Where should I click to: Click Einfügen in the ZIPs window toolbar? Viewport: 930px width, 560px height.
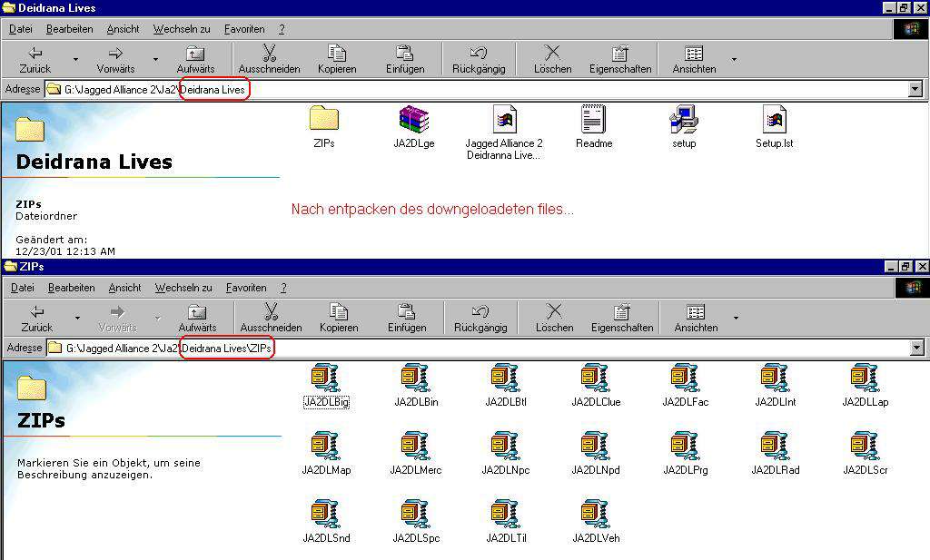(x=407, y=319)
